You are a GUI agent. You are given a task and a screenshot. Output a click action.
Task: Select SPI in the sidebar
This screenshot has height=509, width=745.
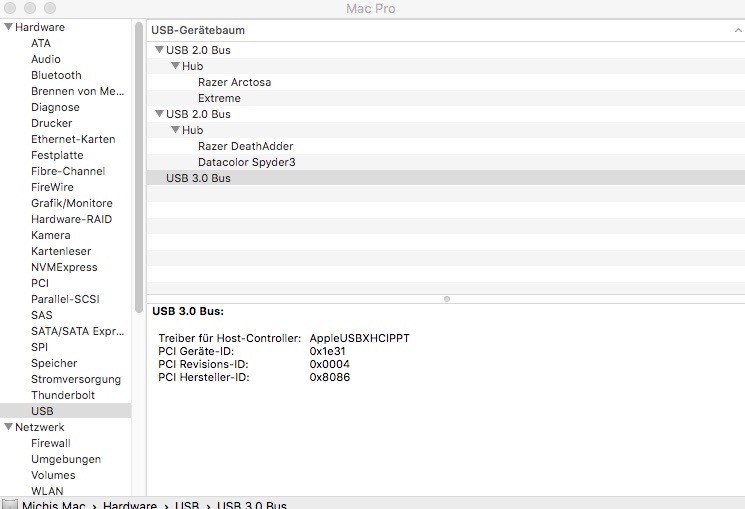pyautogui.click(x=39, y=347)
